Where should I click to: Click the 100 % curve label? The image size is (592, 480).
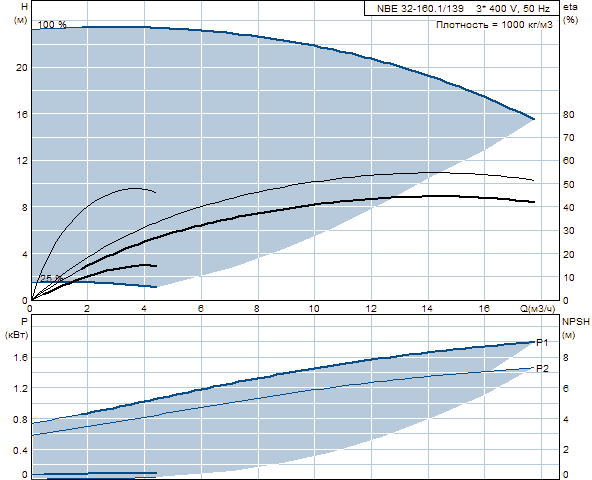pos(52,25)
